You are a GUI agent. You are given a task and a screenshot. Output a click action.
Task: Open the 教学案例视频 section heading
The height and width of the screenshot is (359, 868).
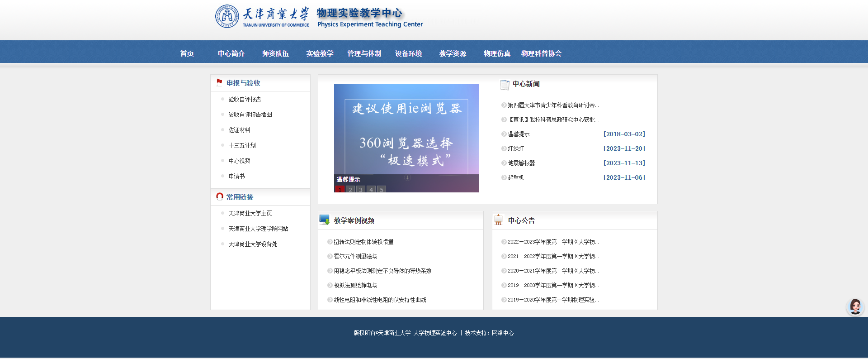click(x=354, y=220)
